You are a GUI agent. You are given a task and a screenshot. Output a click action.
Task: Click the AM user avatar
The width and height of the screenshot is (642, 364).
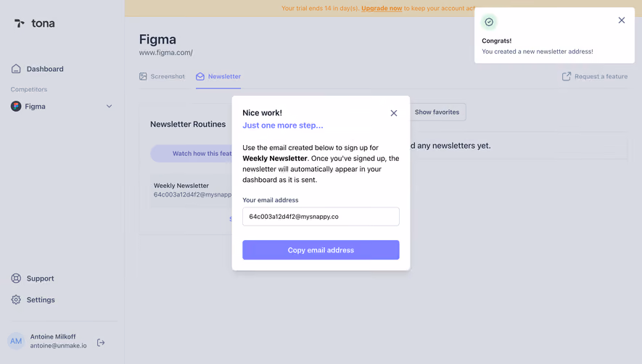click(x=16, y=341)
